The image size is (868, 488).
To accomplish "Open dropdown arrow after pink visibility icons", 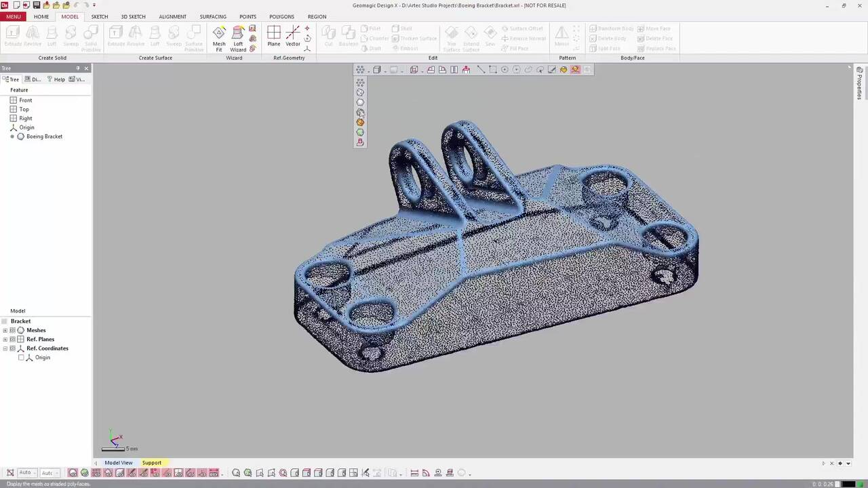I will 222,473.
